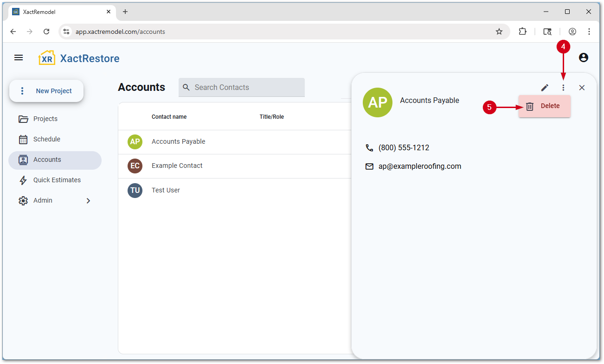Viewport: 604px width, 364px height.
Task: Switch to the XactRemodel tab
Action: click(x=63, y=12)
